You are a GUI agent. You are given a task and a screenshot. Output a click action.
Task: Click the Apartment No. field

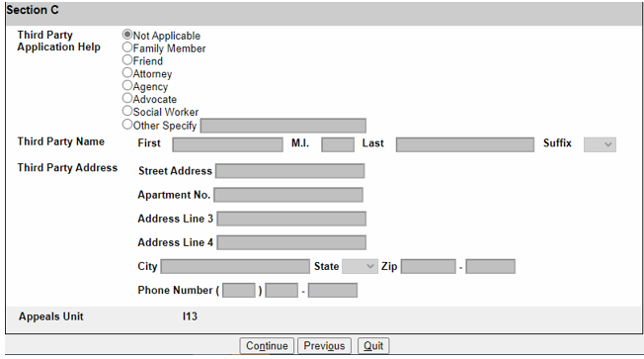point(288,195)
